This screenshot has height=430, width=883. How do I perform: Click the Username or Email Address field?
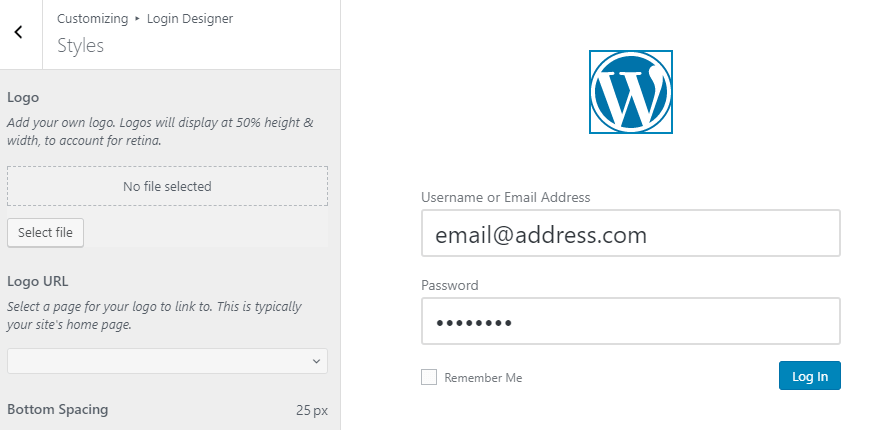coord(630,234)
